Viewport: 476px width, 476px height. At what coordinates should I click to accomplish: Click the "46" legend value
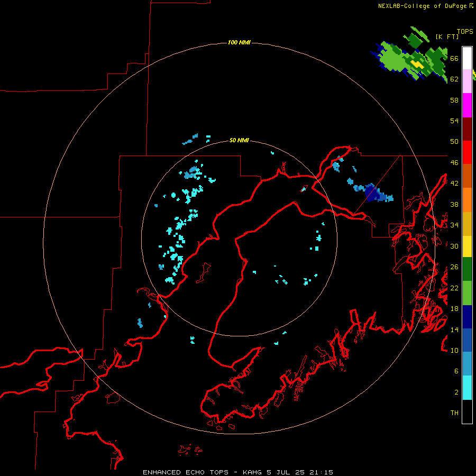tap(454, 162)
